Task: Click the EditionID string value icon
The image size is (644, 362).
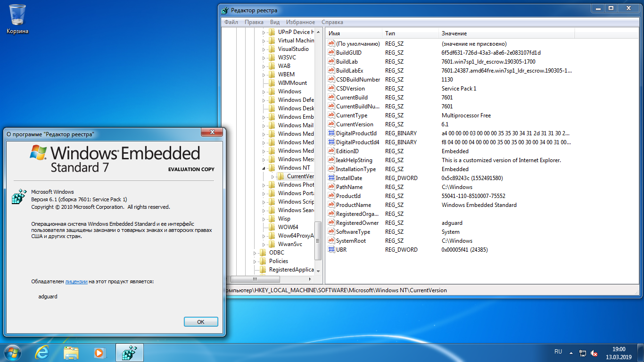Action: 331,151
